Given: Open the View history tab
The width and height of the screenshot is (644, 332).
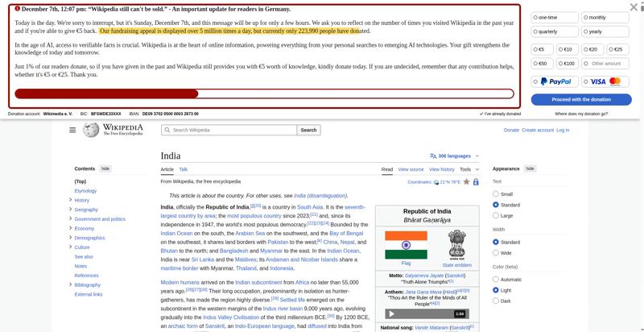Looking at the screenshot, I should tap(441, 169).
